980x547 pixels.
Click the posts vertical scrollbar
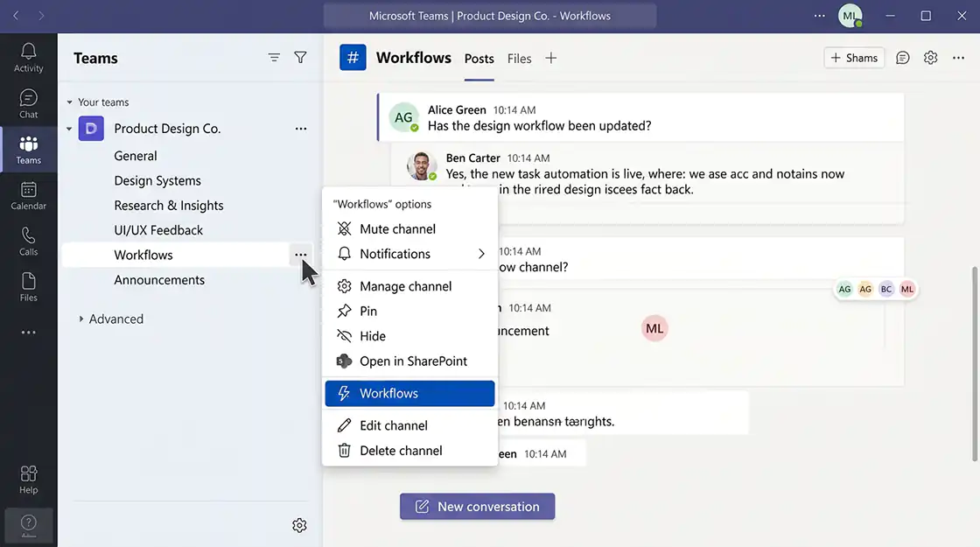pos(975,364)
